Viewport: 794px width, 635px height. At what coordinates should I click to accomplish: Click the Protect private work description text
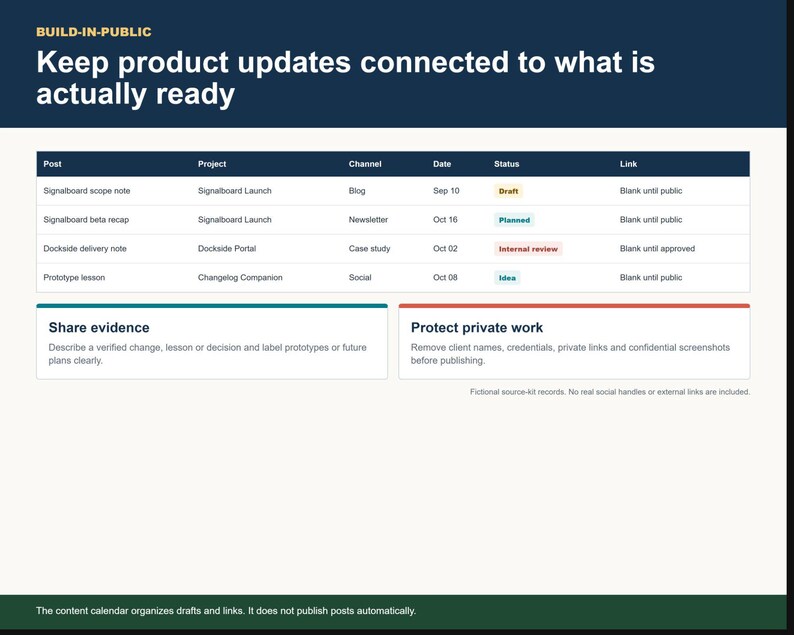tap(570, 354)
